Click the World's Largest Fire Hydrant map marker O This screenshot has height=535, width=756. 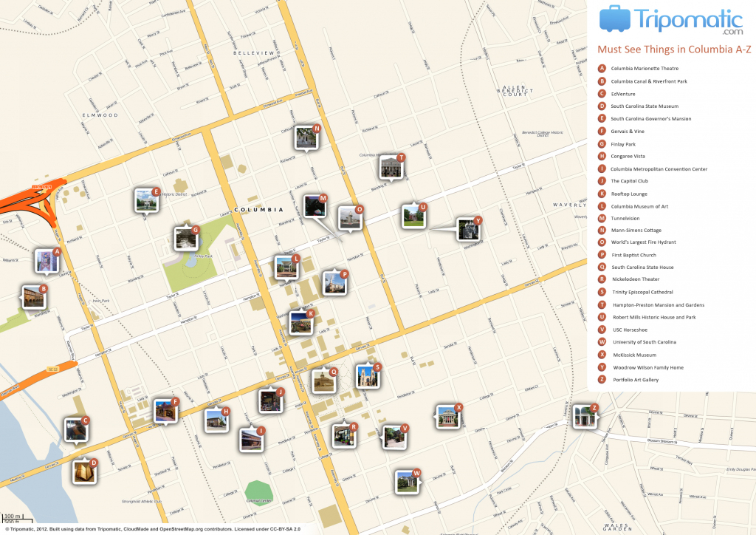[350, 218]
